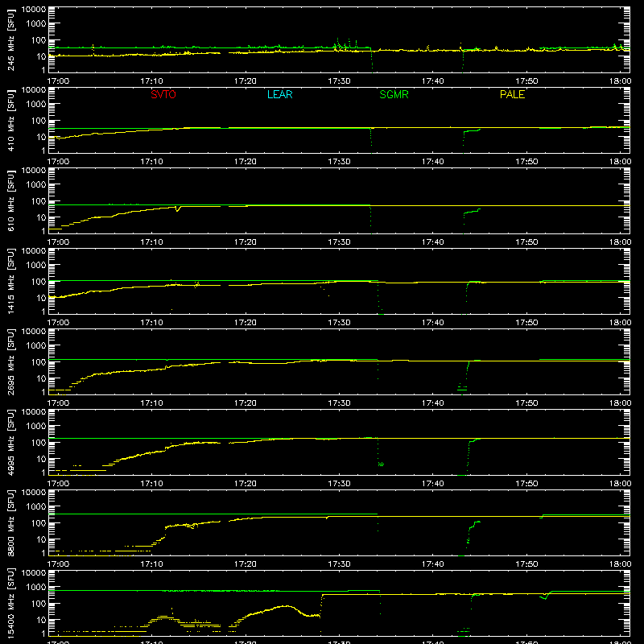Click 17:10 tick under the 2695 MHz panel
Viewport: 644px width, 644px height.
click(151, 403)
